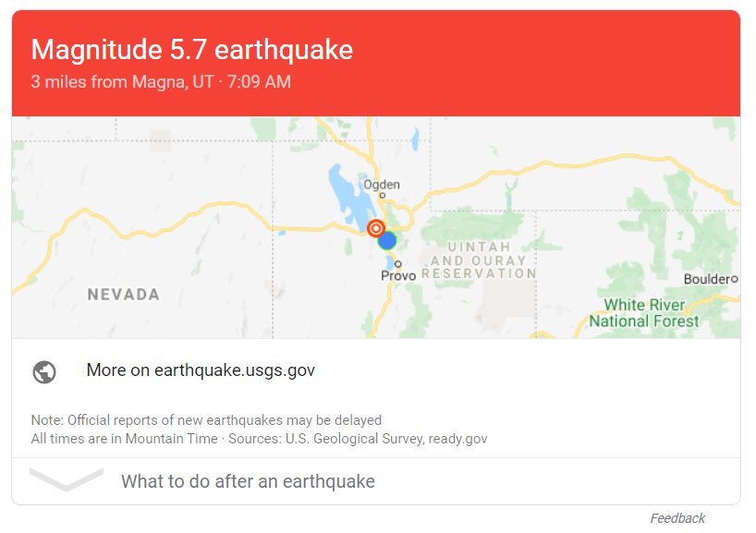Click the Boulder city dot marker
Image resolution: width=756 pixels, height=533 pixels.
coord(735,279)
